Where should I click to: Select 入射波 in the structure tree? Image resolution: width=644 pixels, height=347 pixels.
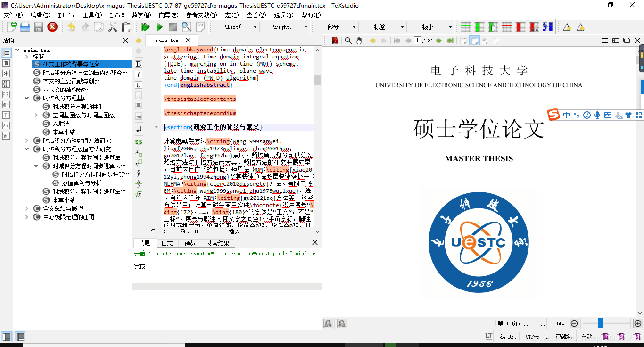[x=61, y=124]
